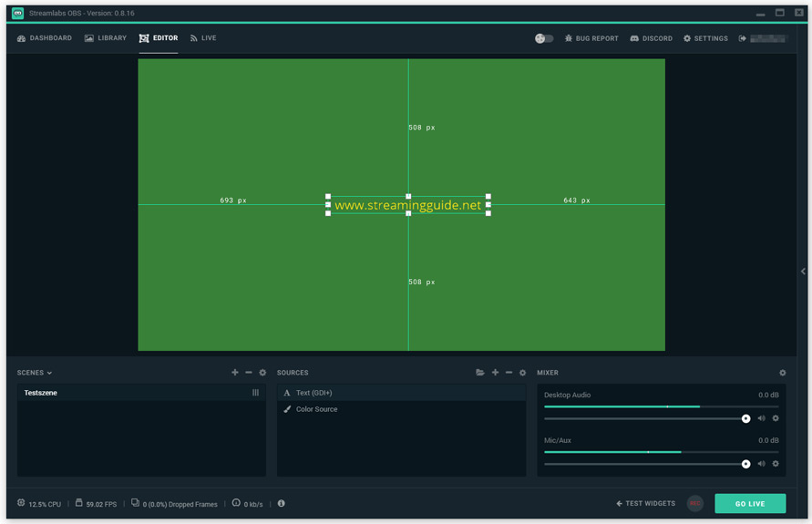Click Test Widgets
This screenshot has width=812, height=524.
click(x=646, y=503)
